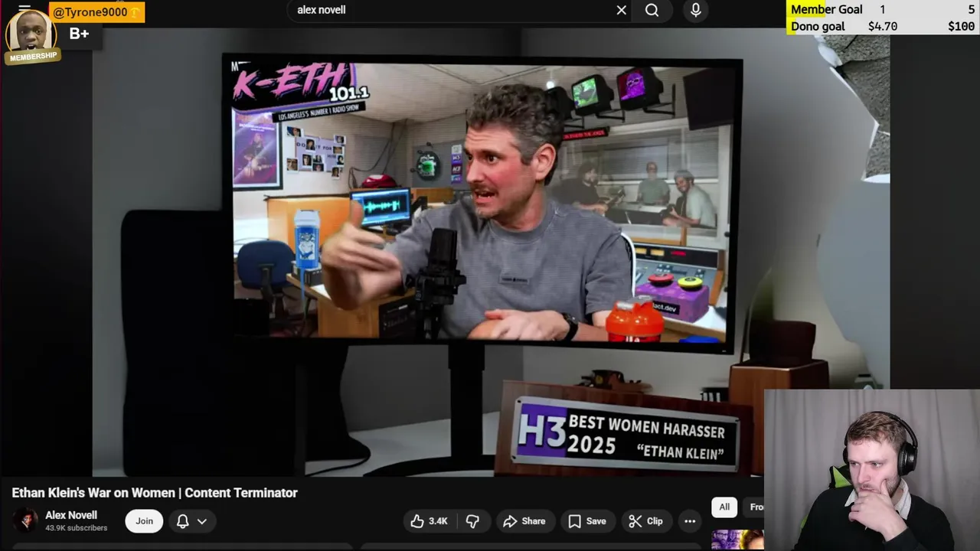Screen dimensions: 980x551
Task: Click the @Tyrone9000 overlay label
Action: [96, 12]
